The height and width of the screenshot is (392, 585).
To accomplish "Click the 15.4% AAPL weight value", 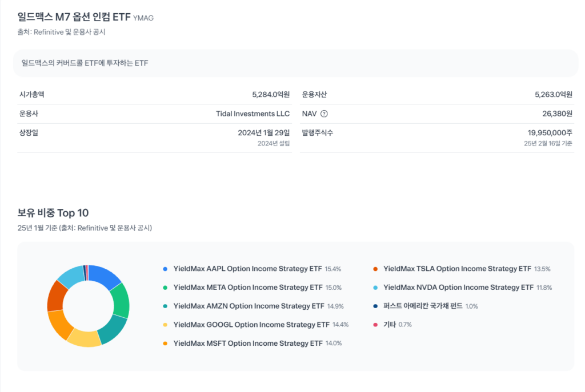I will coord(333,269).
